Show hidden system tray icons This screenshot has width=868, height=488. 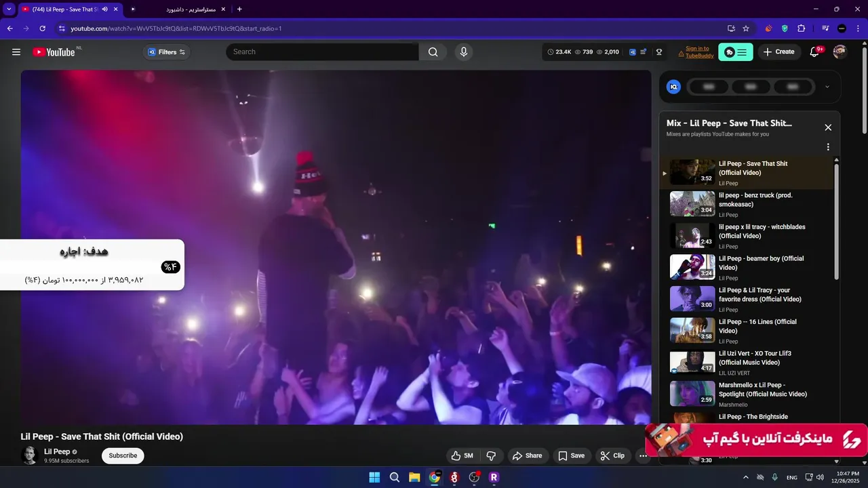(746, 477)
